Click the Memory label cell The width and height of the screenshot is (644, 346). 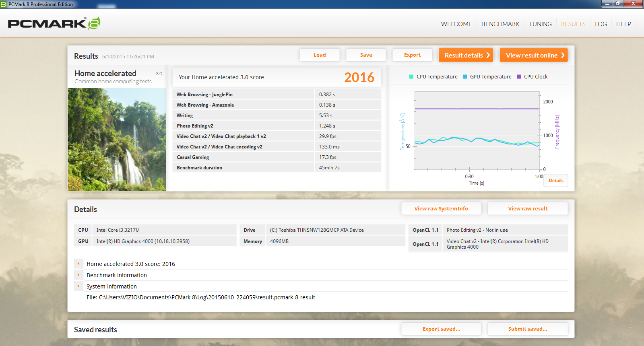[x=253, y=241]
